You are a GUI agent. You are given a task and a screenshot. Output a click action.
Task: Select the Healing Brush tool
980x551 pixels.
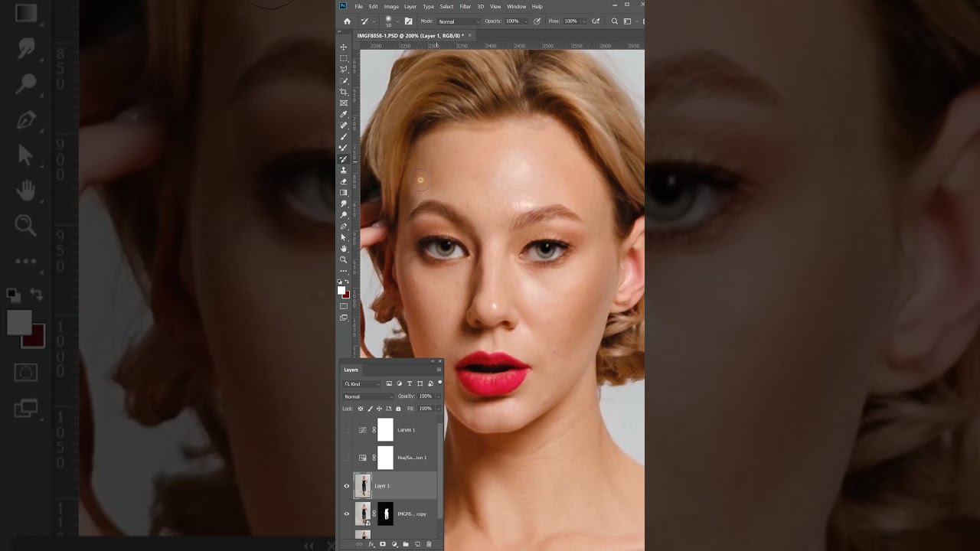[x=344, y=126]
